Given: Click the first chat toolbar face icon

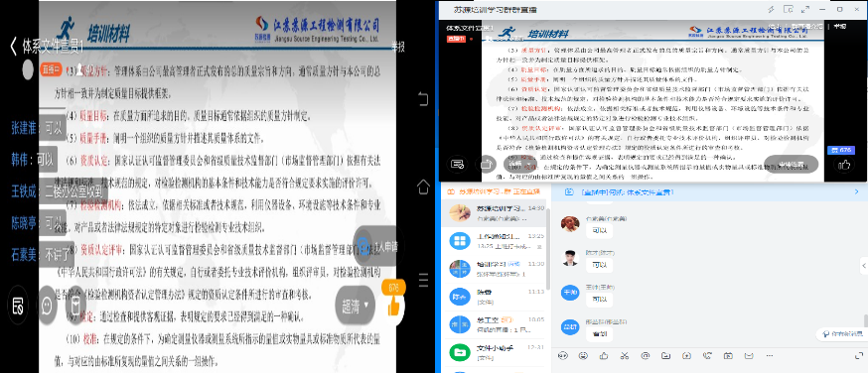Looking at the screenshot, I should [x=563, y=355].
